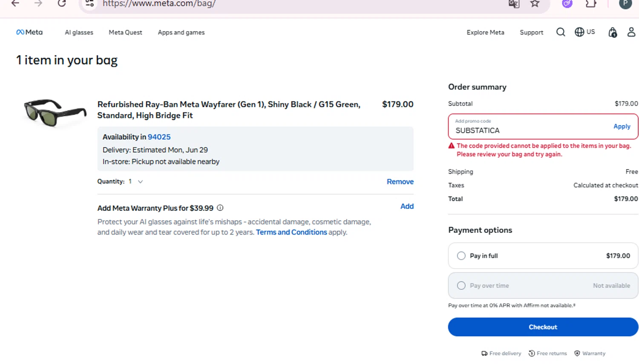
Task: Click the translate page icon
Action: [x=514, y=4]
